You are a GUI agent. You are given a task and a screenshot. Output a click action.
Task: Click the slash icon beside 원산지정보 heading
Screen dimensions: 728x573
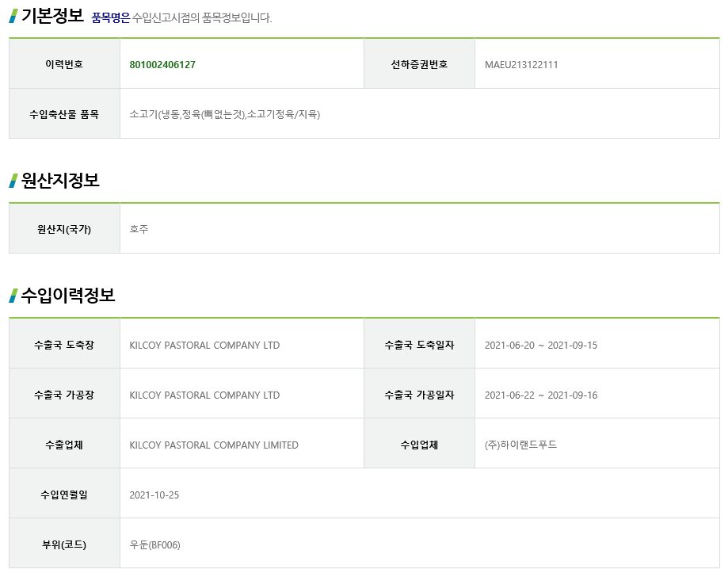click(13, 180)
